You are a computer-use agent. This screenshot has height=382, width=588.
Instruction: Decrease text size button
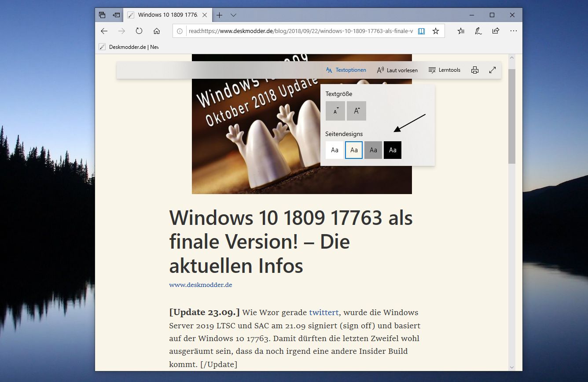click(x=335, y=111)
